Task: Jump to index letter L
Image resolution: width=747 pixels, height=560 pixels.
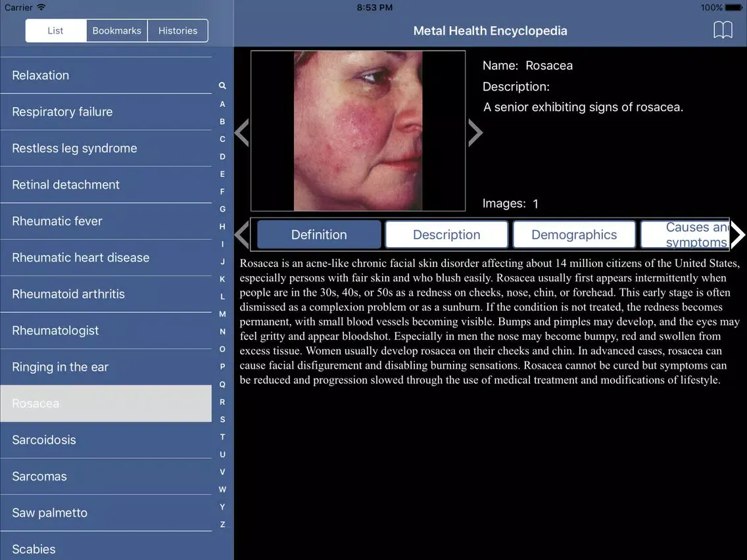Action: (x=222, y=296)
